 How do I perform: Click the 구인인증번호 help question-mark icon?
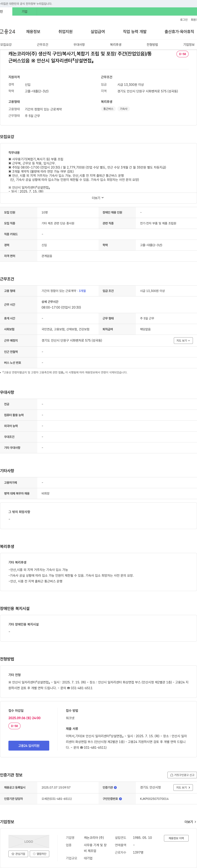click(120, 799)
